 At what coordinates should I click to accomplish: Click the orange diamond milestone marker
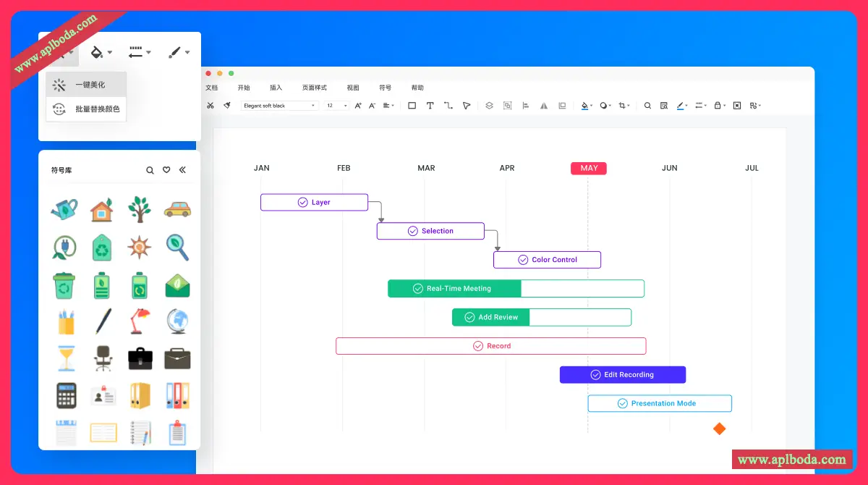719,429
